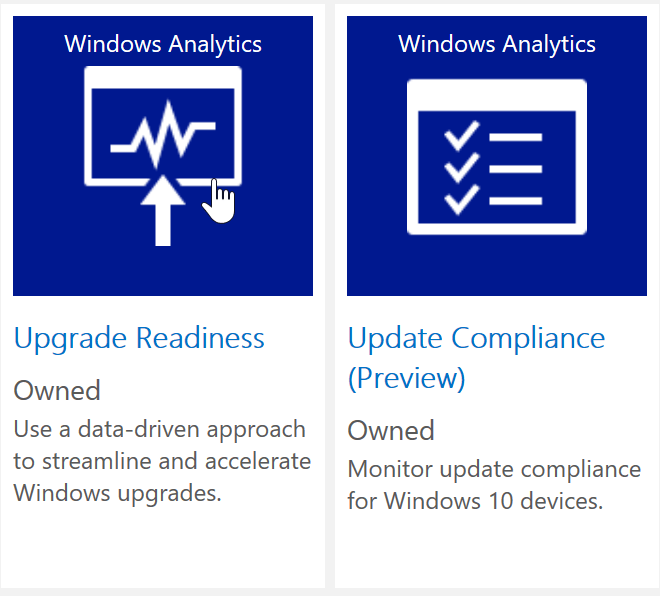Open the Upgrade Readiness link
The height and width of the screenshot is (596, 660).
pyautogui.click(x=139, y=338)
